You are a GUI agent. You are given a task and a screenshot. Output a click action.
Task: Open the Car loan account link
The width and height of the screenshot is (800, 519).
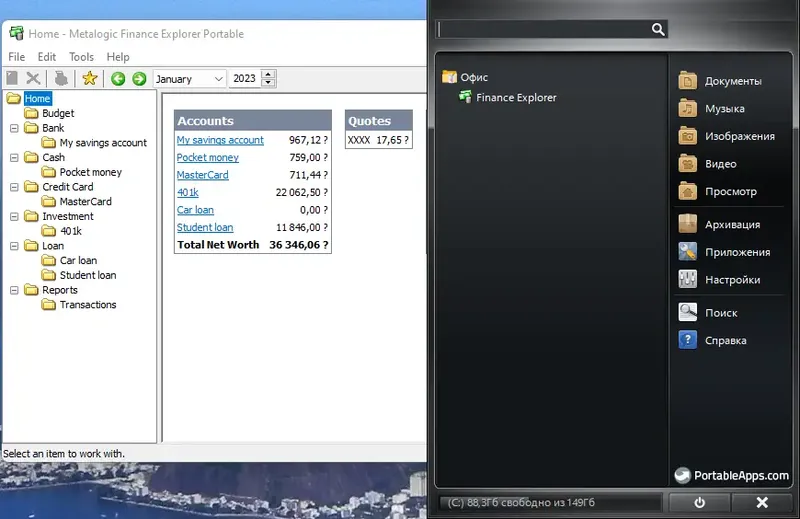point(195,210)
